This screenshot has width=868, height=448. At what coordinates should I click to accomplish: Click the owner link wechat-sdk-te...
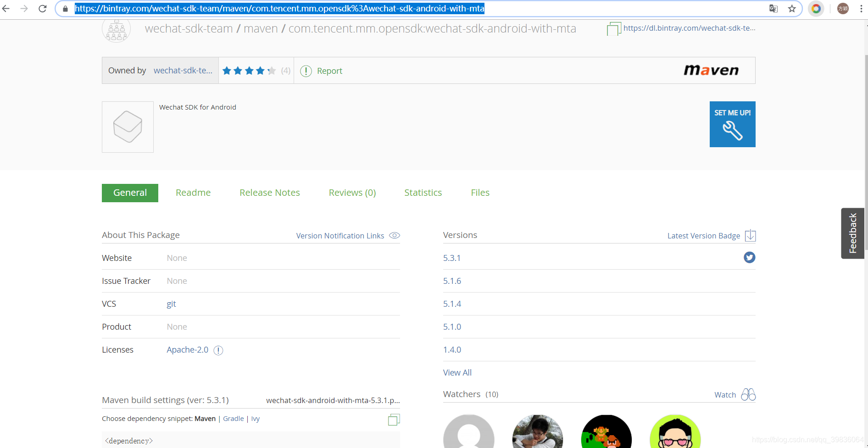[183, 71]
